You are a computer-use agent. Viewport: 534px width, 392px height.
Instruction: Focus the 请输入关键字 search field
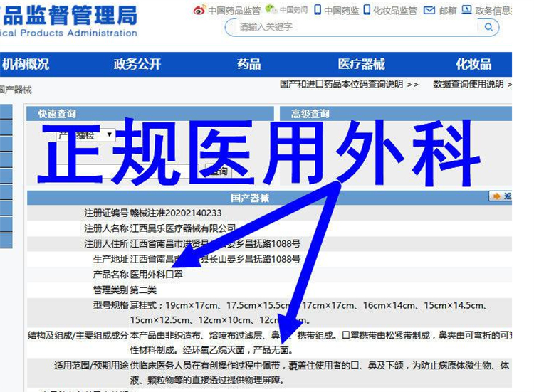tap(356, 27)
